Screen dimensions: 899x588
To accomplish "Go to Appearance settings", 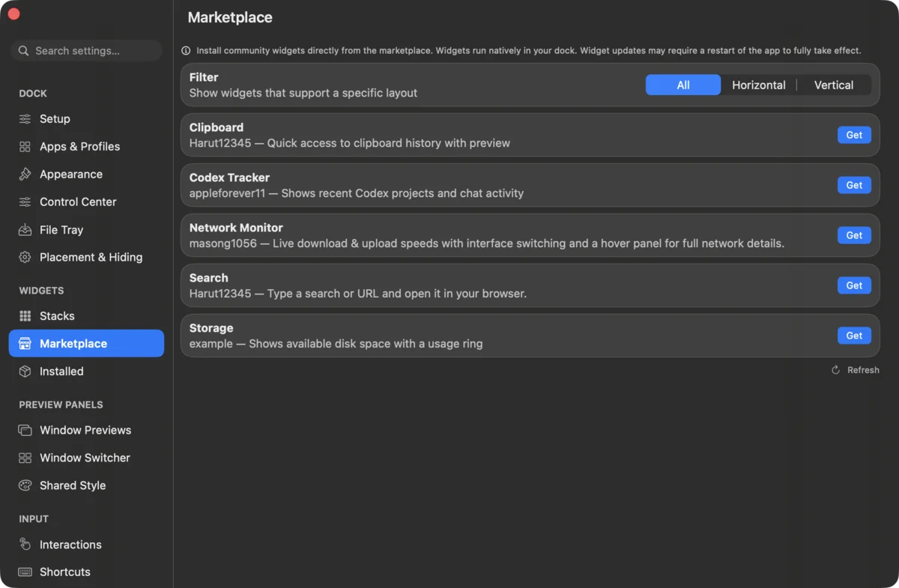I will (86, 175).
